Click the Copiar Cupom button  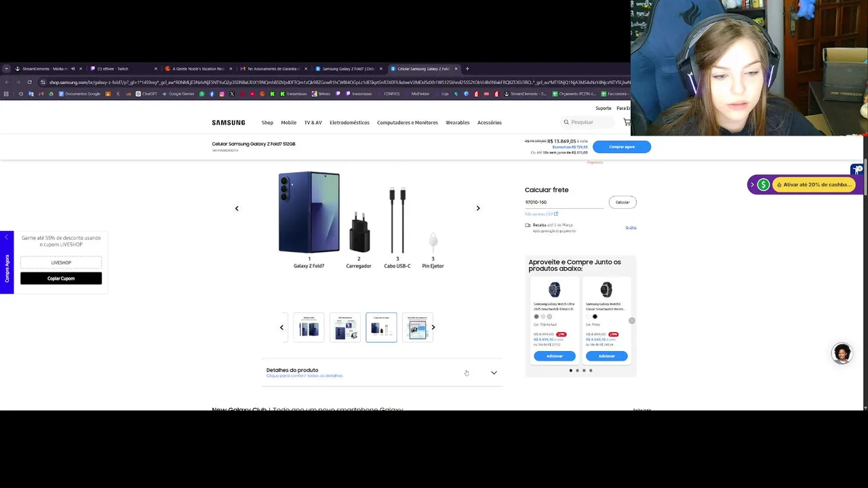pyautogui.click(x=61, y=279)
